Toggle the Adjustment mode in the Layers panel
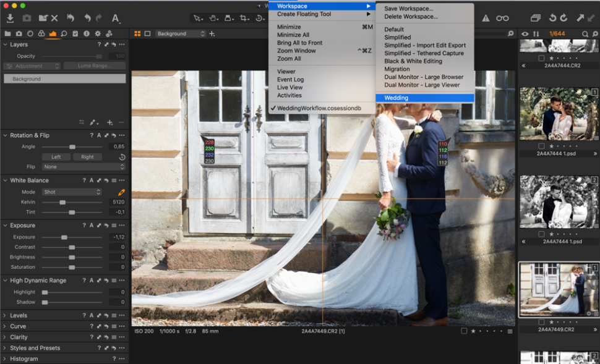This screenshot has height=364, width=600. pos(31,66)
